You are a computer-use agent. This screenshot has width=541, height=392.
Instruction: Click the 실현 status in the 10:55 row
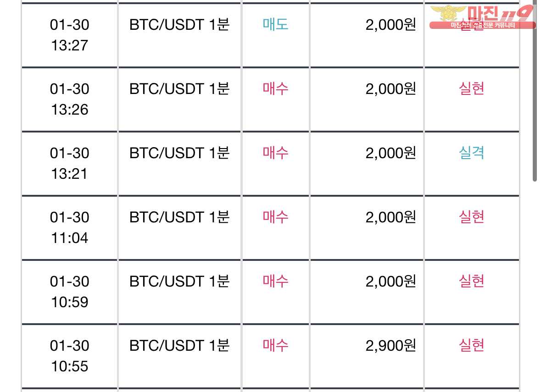[x=471, y=345]
